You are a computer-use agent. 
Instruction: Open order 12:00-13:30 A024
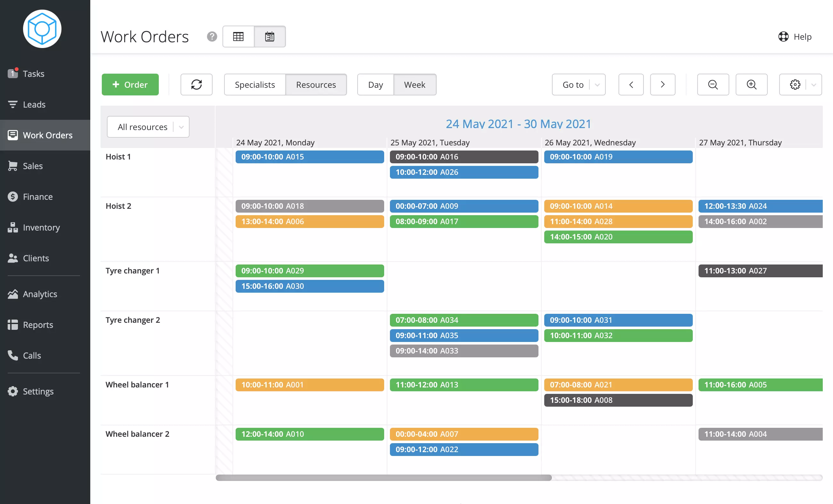click(760, 206)
